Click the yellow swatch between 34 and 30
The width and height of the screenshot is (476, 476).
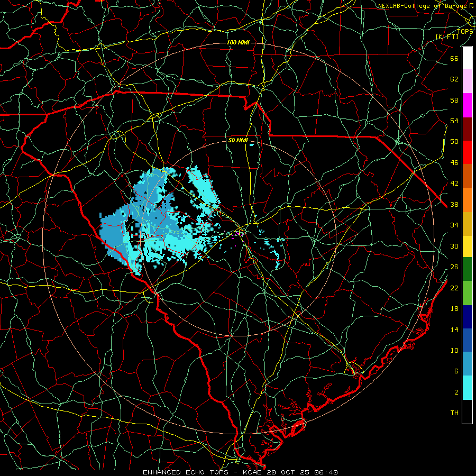[x=467, y=246]
